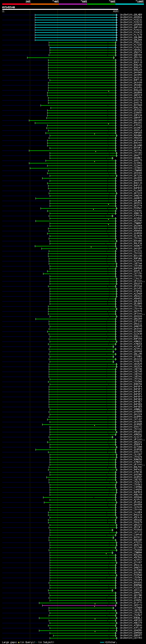146x644 pixels.
Task: Click the white query sequence bar 1 to 418
Action: coord(60,10)
